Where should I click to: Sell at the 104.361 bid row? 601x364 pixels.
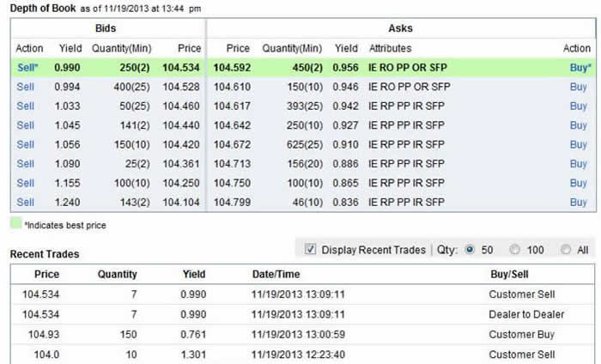(25, 164)
